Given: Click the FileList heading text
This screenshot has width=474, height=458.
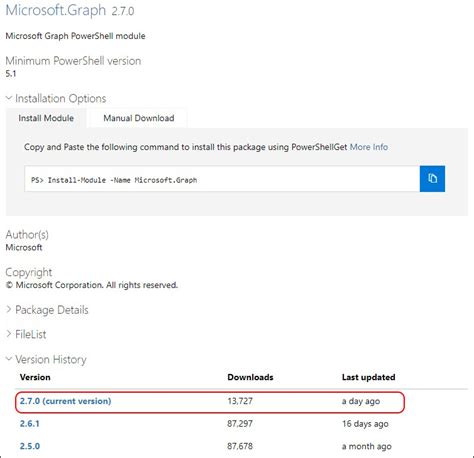Looking at the screenshot, I should pos(31,334).
